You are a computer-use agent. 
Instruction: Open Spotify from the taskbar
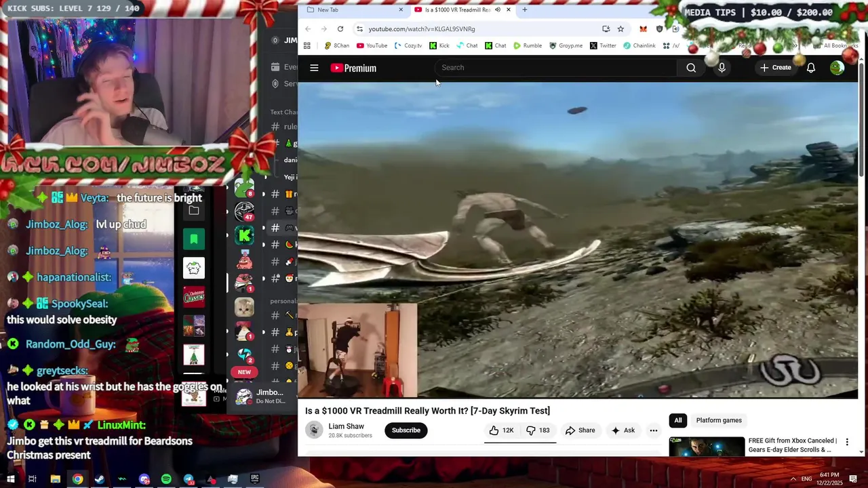click(x=166, y=479)
